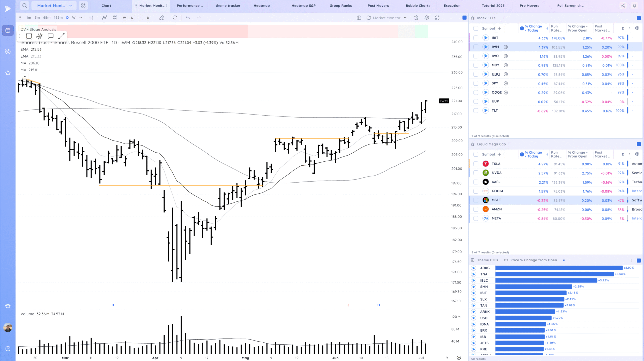This screenshot has width=644, height=361.
Task: Open chart settings gear in toolbar
Action: coord(427,18)
